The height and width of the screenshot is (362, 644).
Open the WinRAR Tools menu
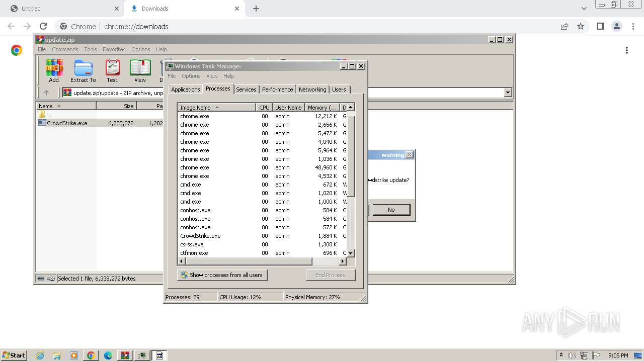tap(91, 49)
